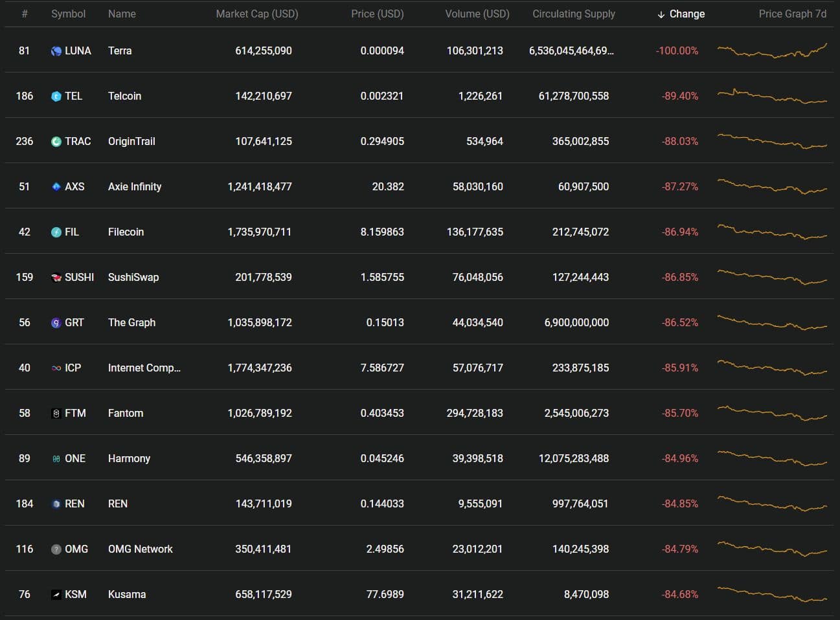Click the SUSHI coin icon
Viewport: 840px width, 620px height.
point(56,277)
